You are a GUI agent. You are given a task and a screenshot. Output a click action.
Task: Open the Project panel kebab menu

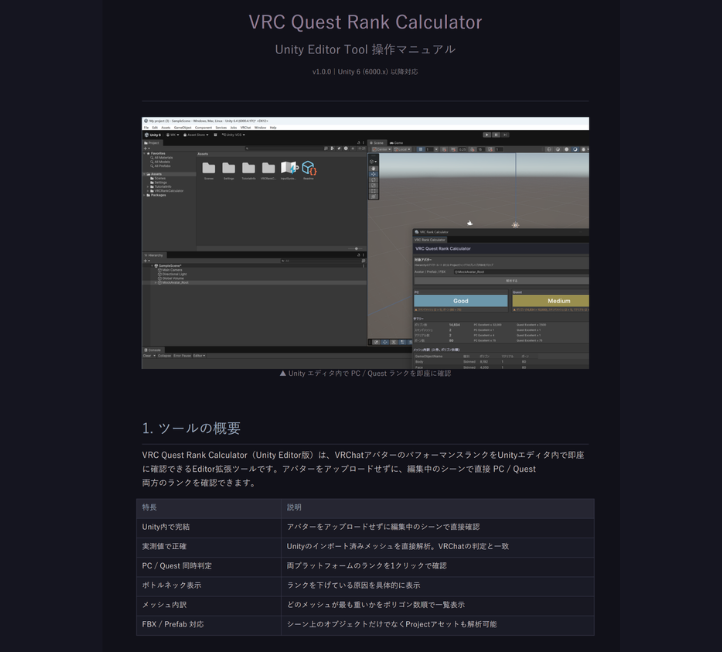point(363,143)
